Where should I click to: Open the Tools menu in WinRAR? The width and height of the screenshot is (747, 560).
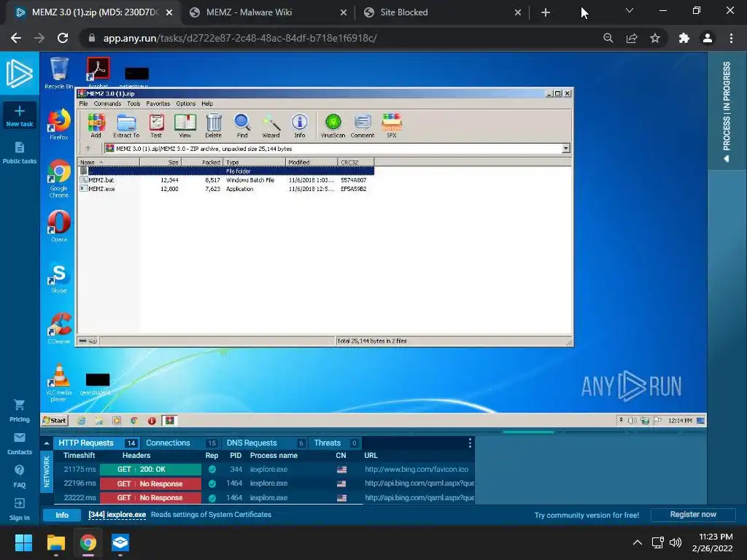133,104
